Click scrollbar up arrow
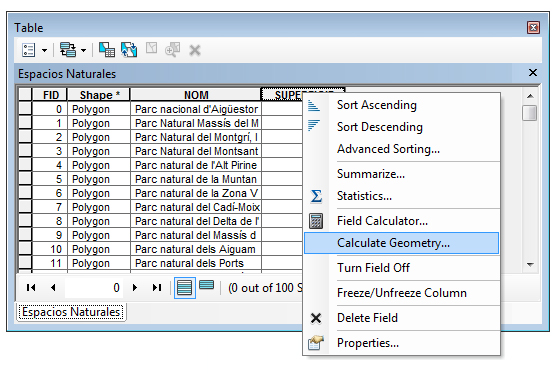Viewport: 554px width, 374px height. [x=530, y=96]
